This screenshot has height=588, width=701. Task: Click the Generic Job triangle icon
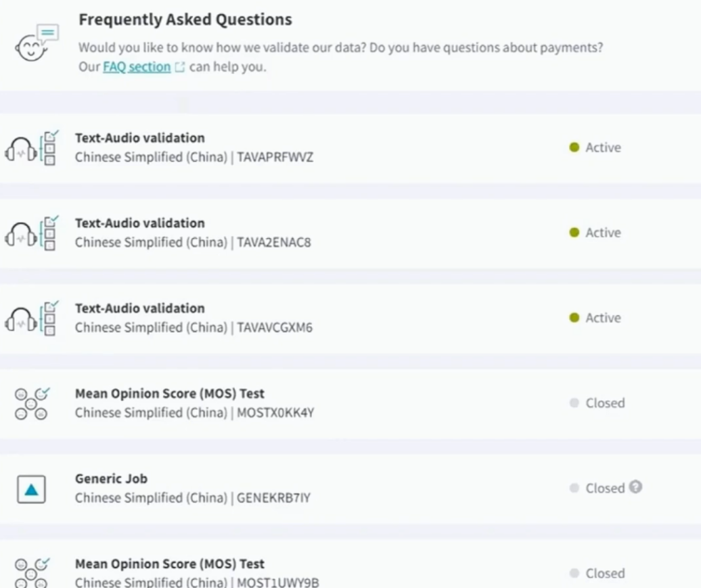(x=31, y=489)
